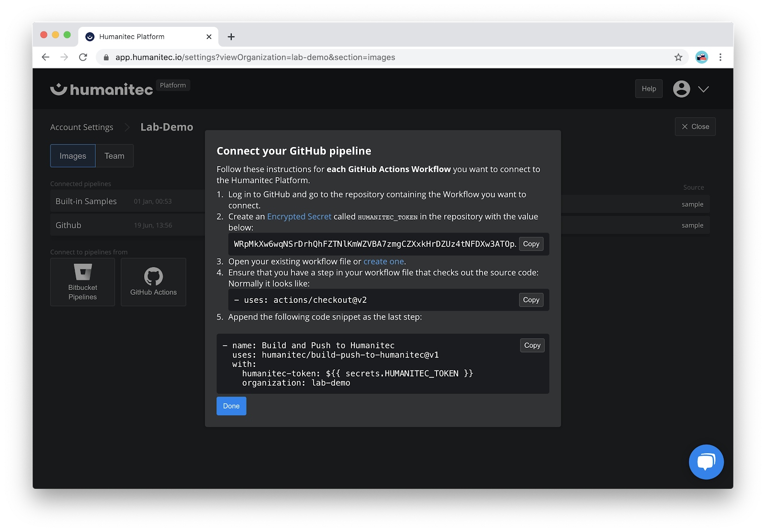
Task: Select the Github pipeline row
Action: (x=127, y=225)
